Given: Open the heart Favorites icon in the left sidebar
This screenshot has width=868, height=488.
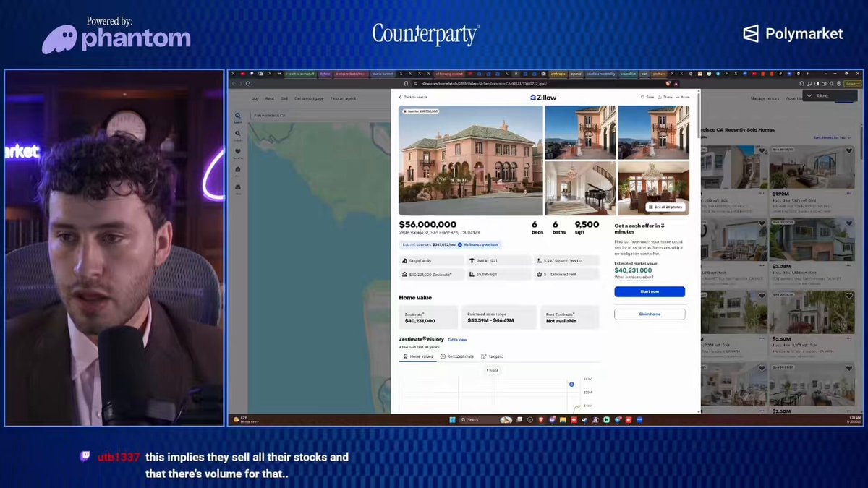Looking at the screenshot, I should [238, 153].
